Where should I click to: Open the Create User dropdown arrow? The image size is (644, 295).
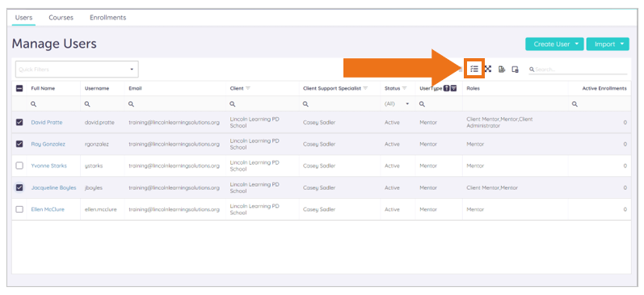(x=577, y=44)
